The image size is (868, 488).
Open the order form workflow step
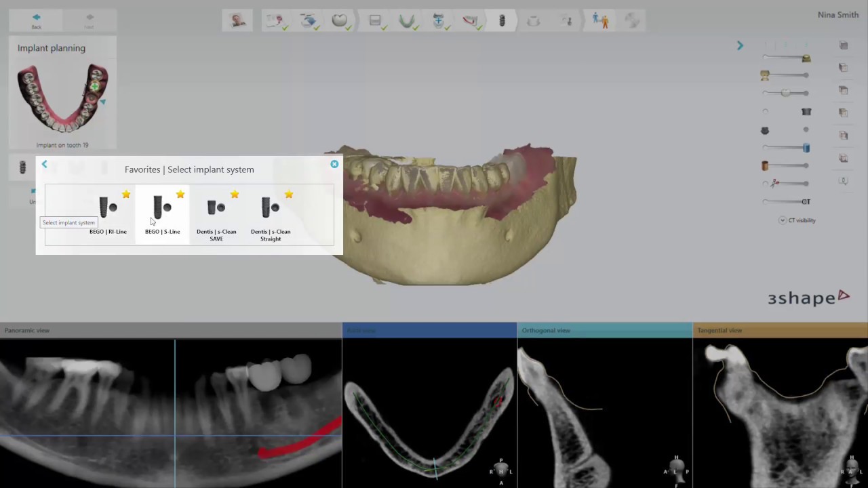275,21
